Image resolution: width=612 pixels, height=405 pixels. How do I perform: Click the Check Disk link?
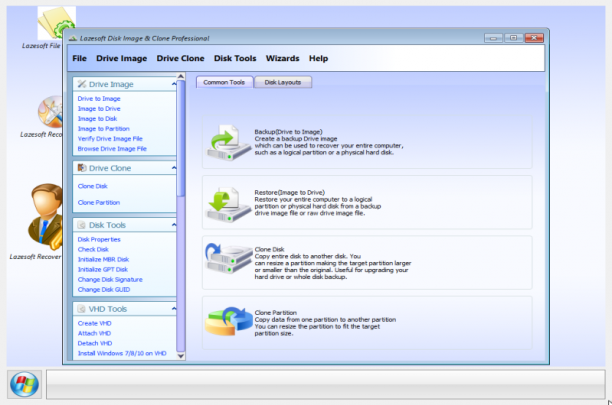93,249
